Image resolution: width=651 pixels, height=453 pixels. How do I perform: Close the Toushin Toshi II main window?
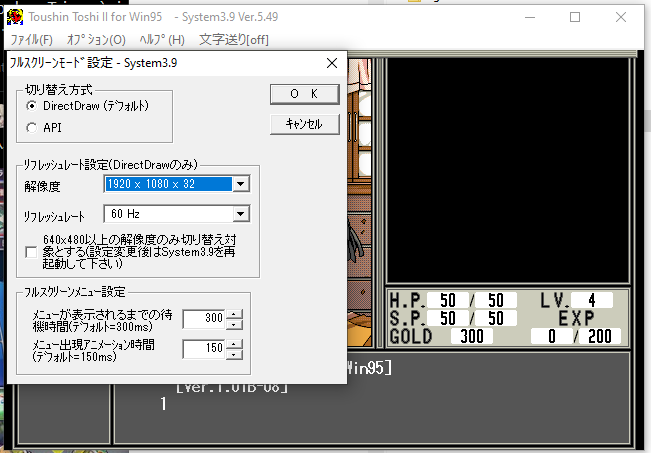coord(621,17)
